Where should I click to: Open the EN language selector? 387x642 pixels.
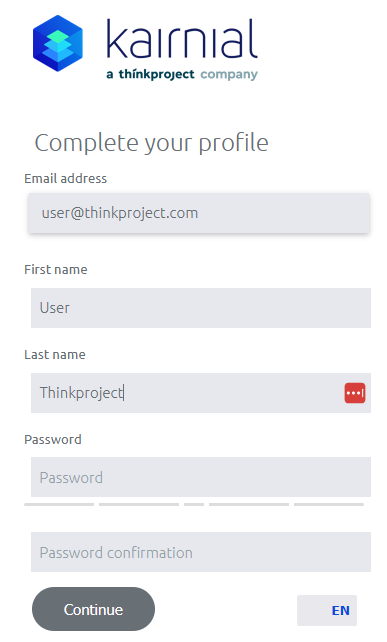(x=327, y=610)
